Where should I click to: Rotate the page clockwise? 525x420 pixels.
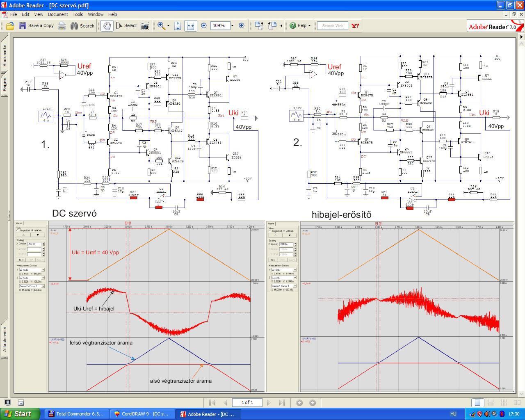pos(259,25)
